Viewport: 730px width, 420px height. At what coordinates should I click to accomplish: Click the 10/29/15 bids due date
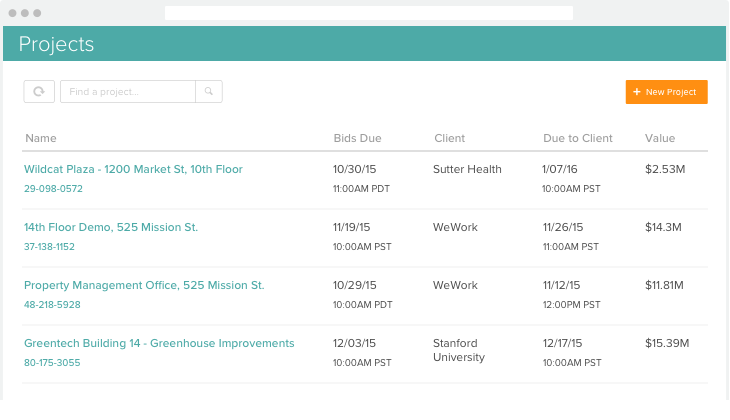pos(354,285)
